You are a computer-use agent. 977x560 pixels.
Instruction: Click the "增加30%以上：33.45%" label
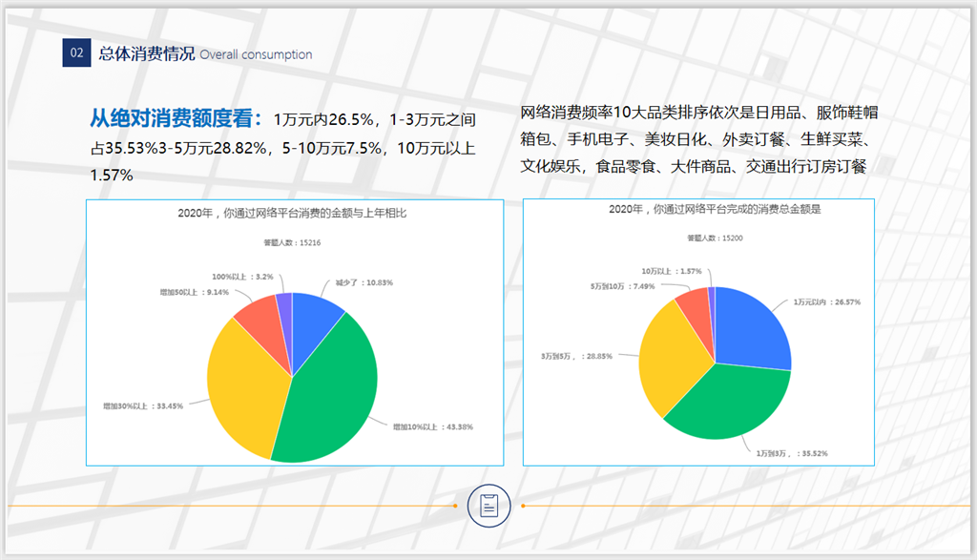pos(143,404)
